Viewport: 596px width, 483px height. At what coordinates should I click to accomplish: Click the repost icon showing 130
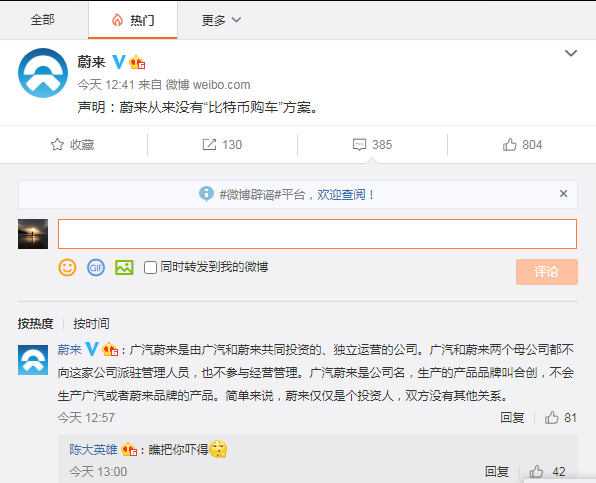209,145
